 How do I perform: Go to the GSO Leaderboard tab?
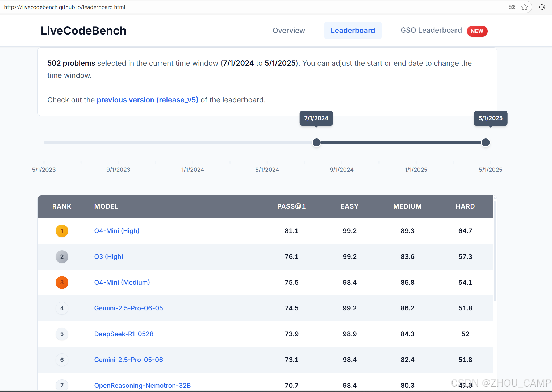431,30
